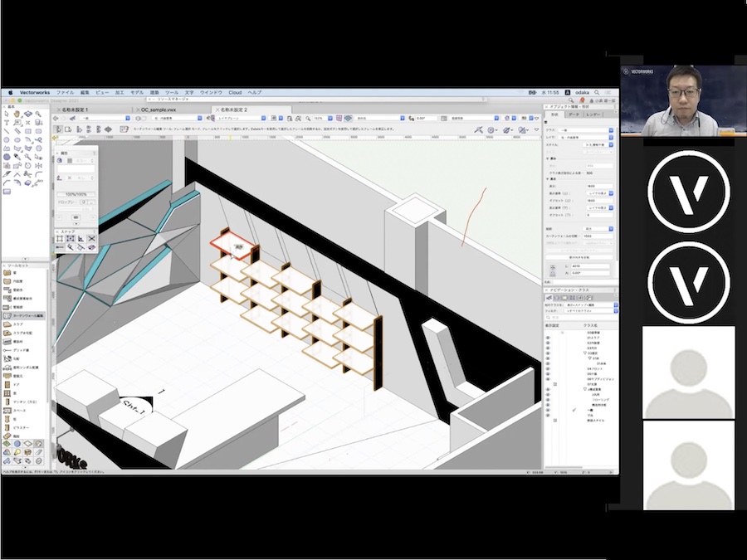The image size is (747, 560).
Task: Collapse the z構成要素 class group
Action: pyautogui.click(x=585, y=389)
